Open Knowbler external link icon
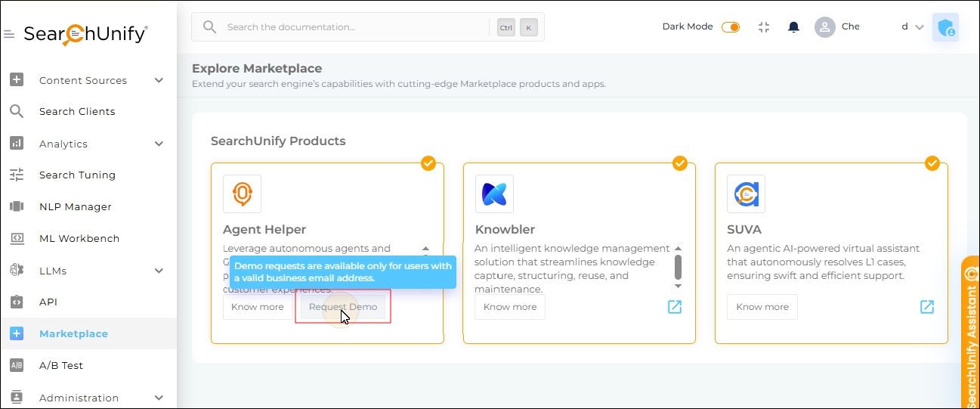This screenshot has height=409, width=980. point(675,306)
